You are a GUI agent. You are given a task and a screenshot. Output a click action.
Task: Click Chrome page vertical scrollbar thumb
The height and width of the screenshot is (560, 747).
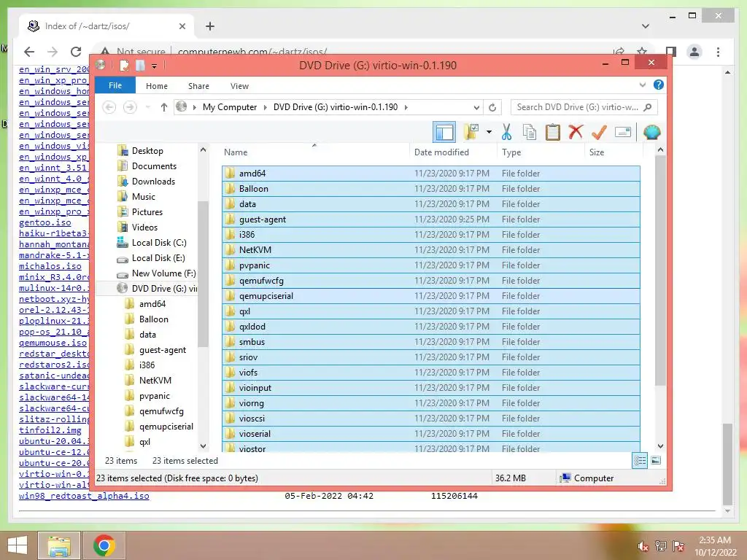click(x=727, y=464)
